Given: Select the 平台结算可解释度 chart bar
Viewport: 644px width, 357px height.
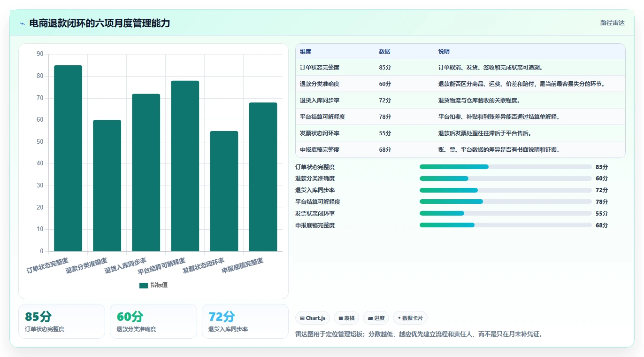Looking at the screenshot, I should tap(185, 166).
